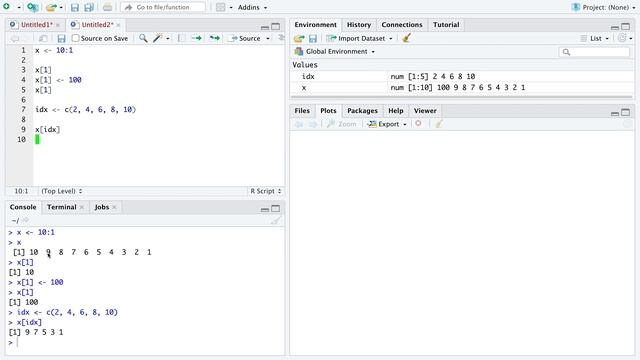This screenshot has height=360, width=640.
Task: Go to previous plot arrow
Action: click(299, 124)
